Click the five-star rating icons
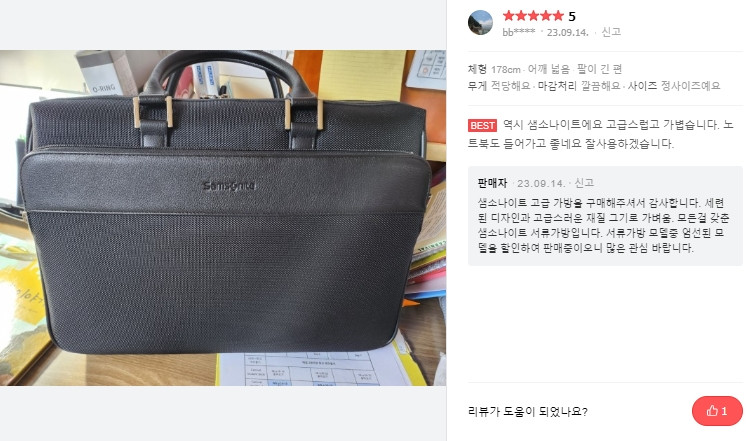 click(533, 16)
